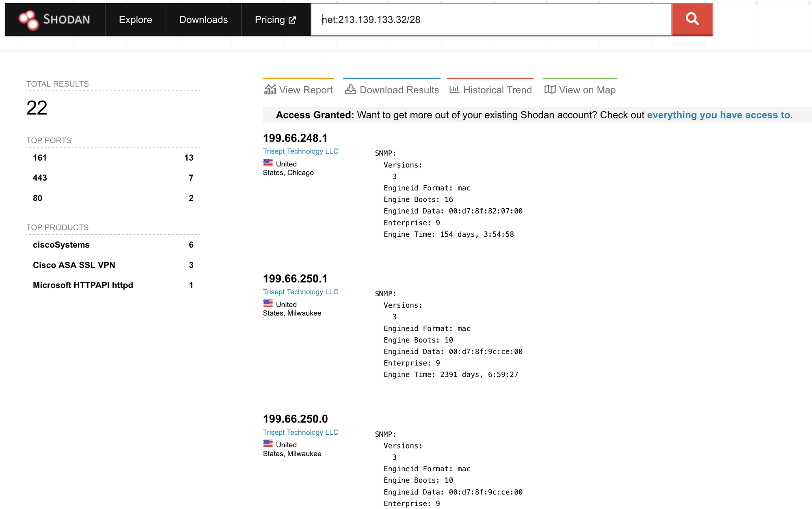
Task: Click the View on Map icon
Action: point(550,89)
